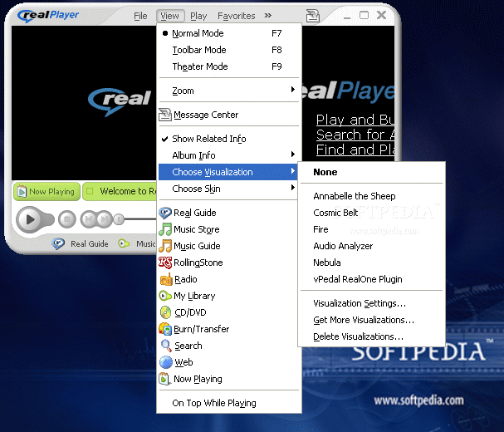Click the Real Guide icon in bottom bar
This screenshot has height=432, width=504.
pyautogui.click(x=58, y=243)
